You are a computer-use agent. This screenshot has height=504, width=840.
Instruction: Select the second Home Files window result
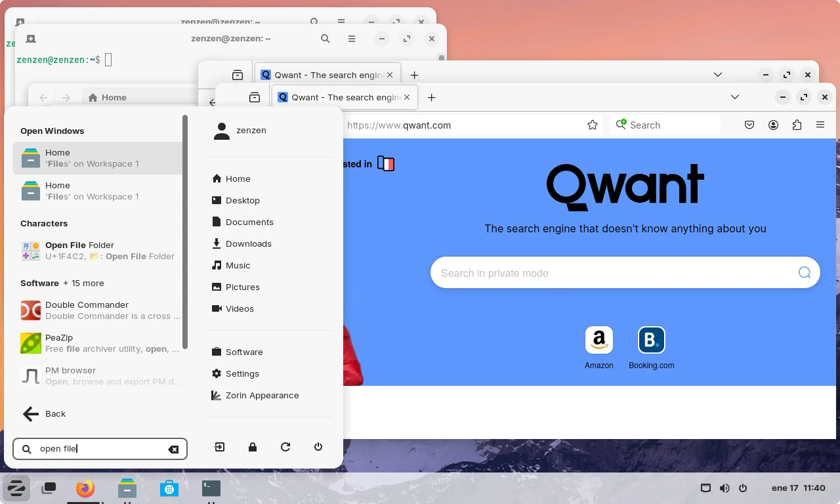coord(97,191)
